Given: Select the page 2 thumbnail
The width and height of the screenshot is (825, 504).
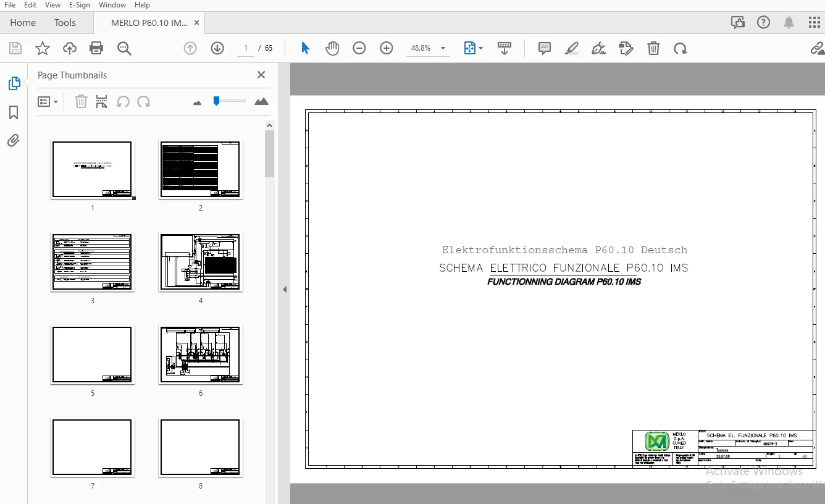Looking at the screenshot, I should click(x=201, y=169).
